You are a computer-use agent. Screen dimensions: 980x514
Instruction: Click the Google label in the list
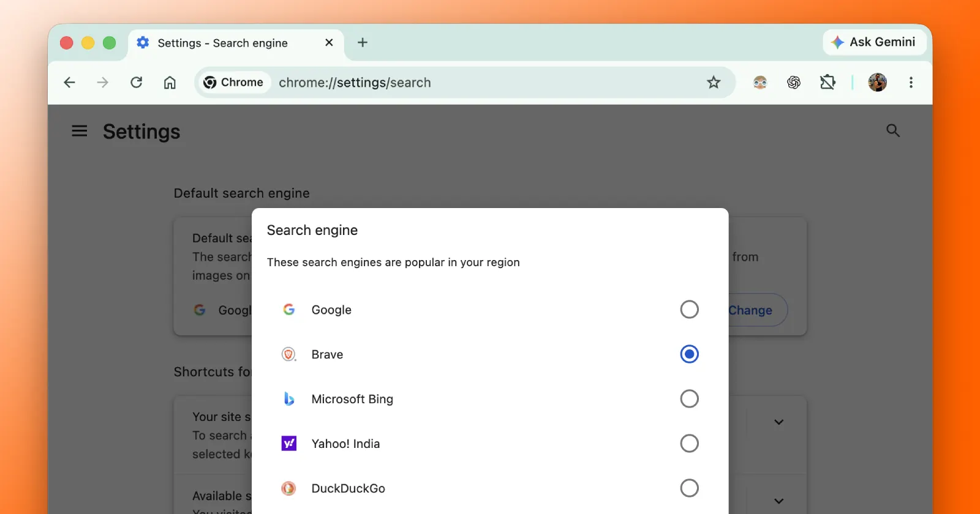pos(331,310)
